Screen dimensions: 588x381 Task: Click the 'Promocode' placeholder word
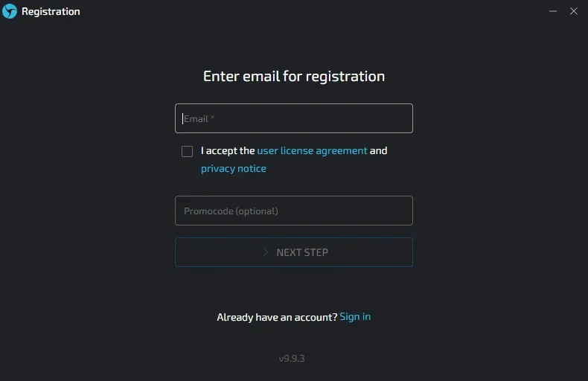[208, 211]
